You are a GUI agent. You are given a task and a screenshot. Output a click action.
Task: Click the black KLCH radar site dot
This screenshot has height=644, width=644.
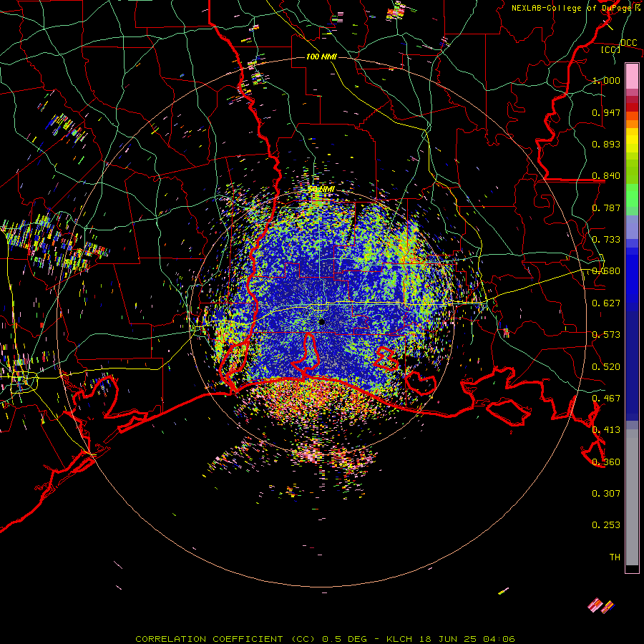(x=322, y=322)
